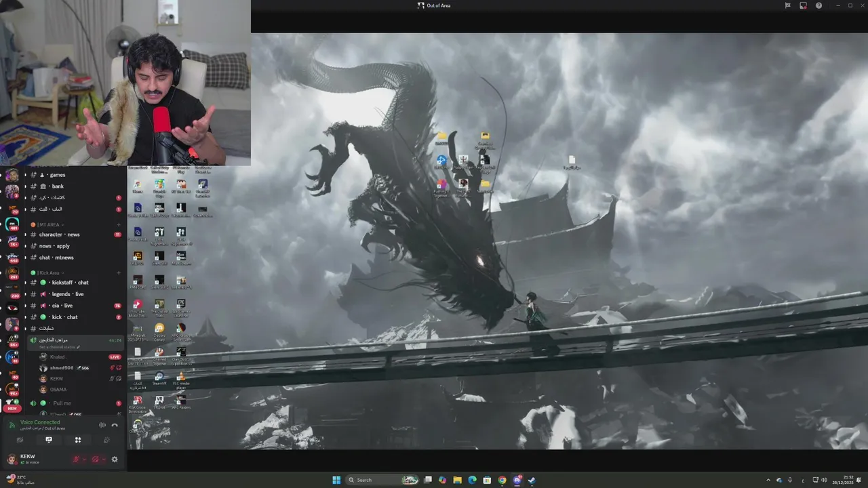Add a channel to MT AREA category
868x488 pixels.
point(119,224)
